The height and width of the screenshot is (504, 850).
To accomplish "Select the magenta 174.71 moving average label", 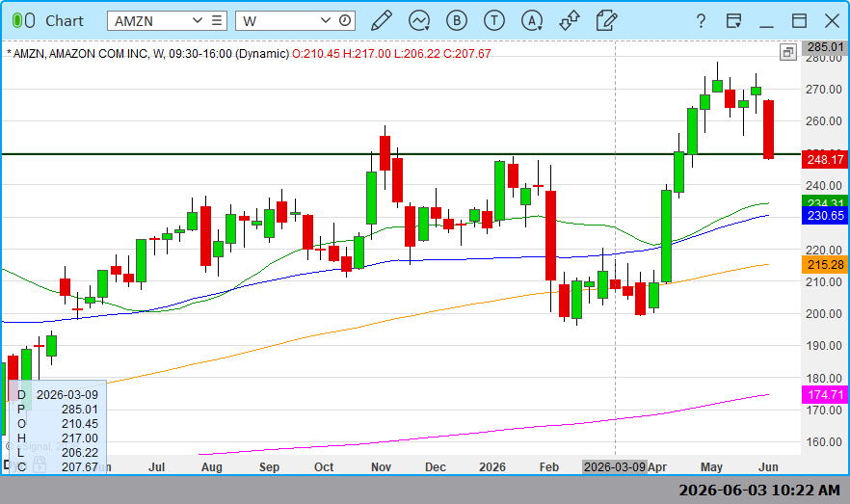I will pos(825,394).
